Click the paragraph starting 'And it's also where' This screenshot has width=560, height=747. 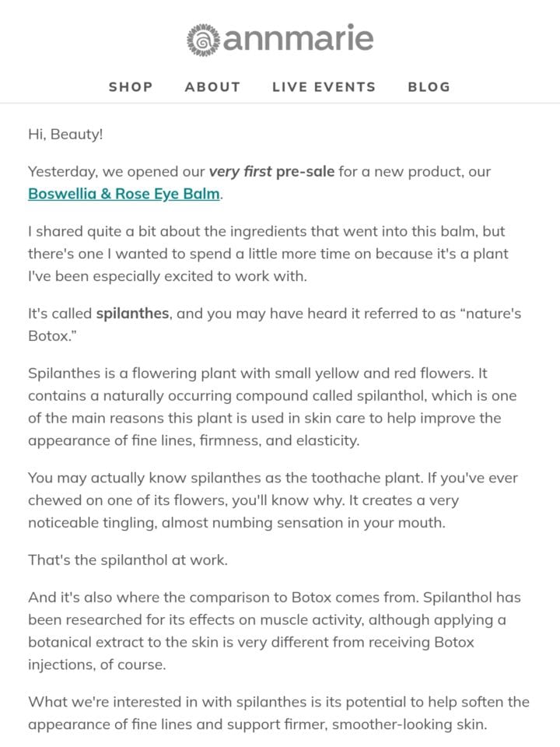click(x=275, y=631)
